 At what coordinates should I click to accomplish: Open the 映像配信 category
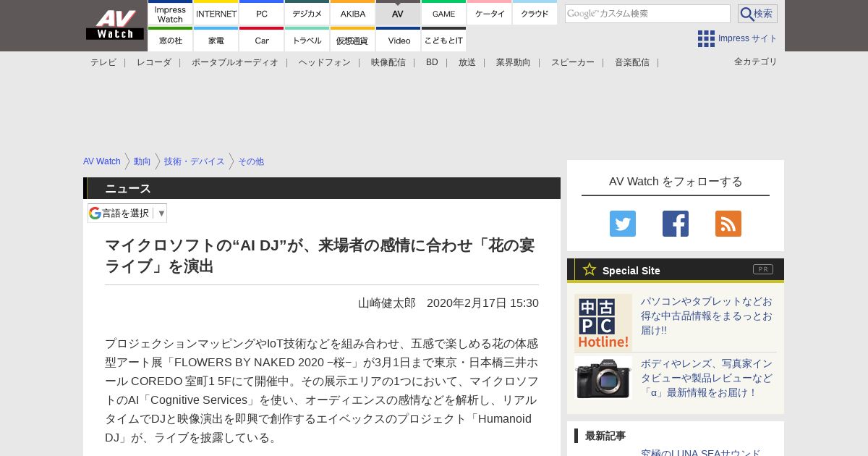(388, 62)
